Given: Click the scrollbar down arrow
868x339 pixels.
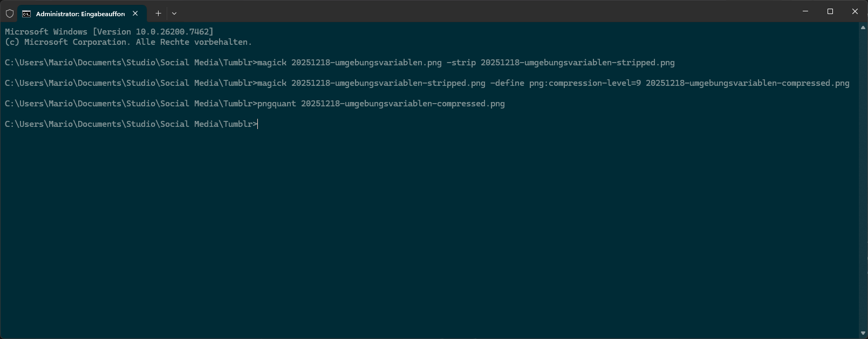Looking at the screenshot, I should point(863,333).
